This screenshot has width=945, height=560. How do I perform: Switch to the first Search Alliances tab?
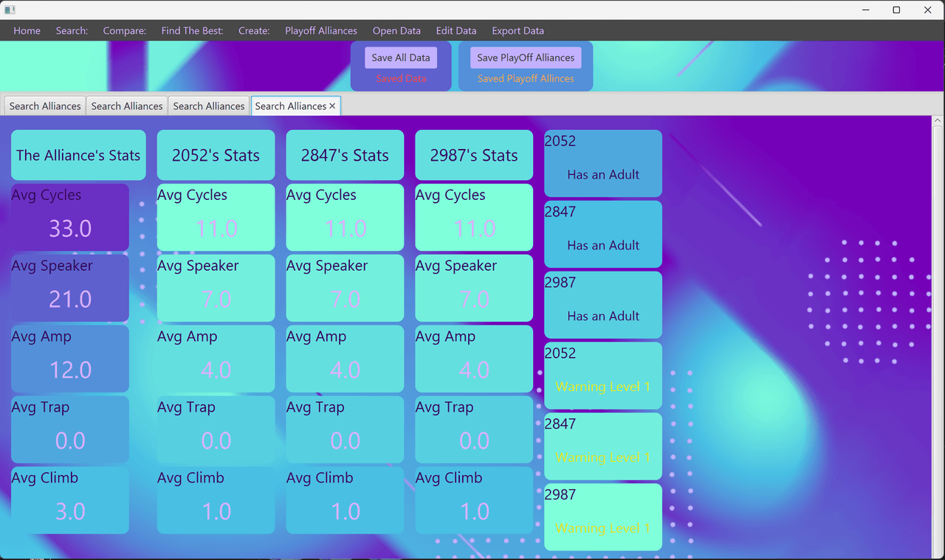click(x=45, y=106)
